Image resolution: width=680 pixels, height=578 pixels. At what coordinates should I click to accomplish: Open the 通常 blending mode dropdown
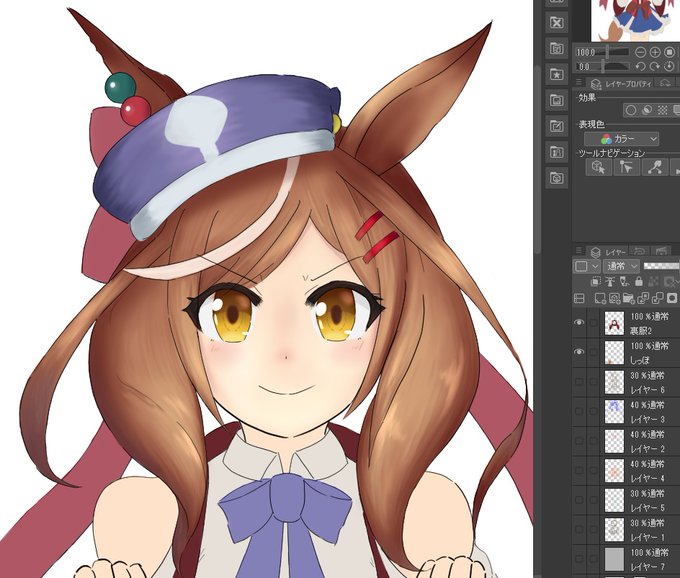pos(622,266)
